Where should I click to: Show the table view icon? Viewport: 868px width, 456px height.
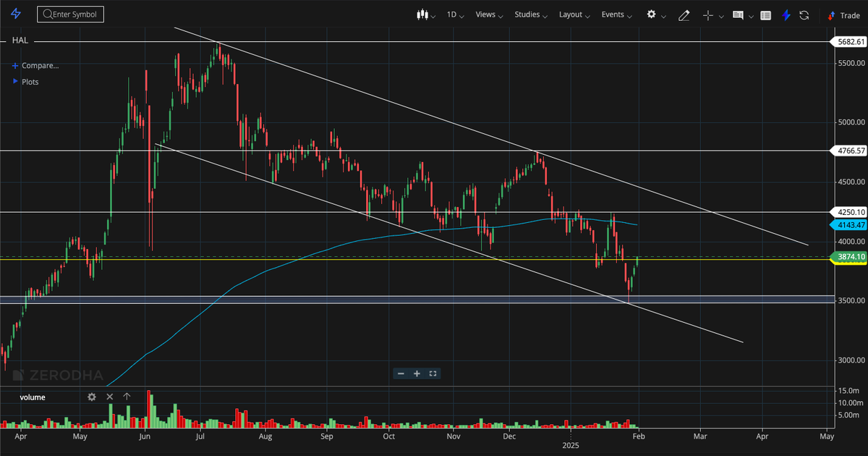click(x=766, y=15)
